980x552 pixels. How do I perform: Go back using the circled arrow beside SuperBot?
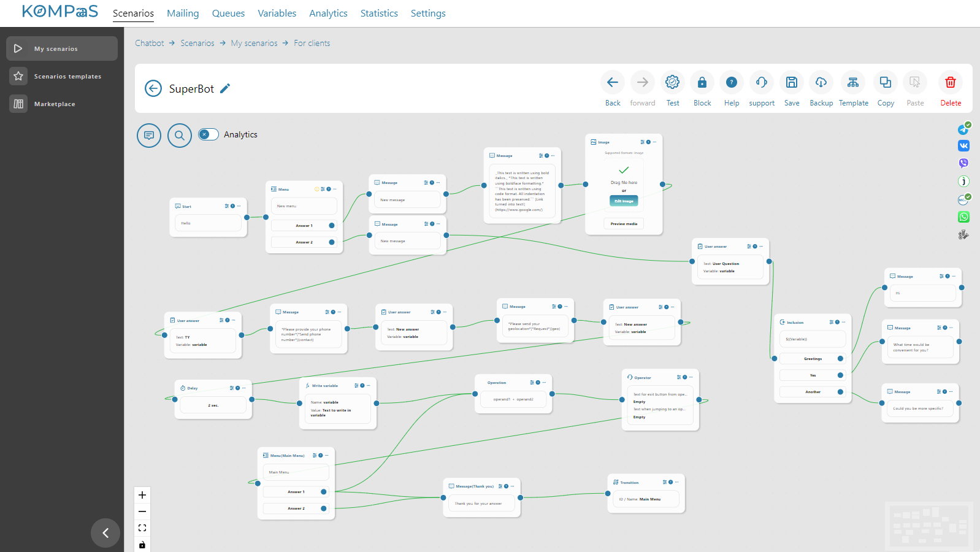[153, 88]
